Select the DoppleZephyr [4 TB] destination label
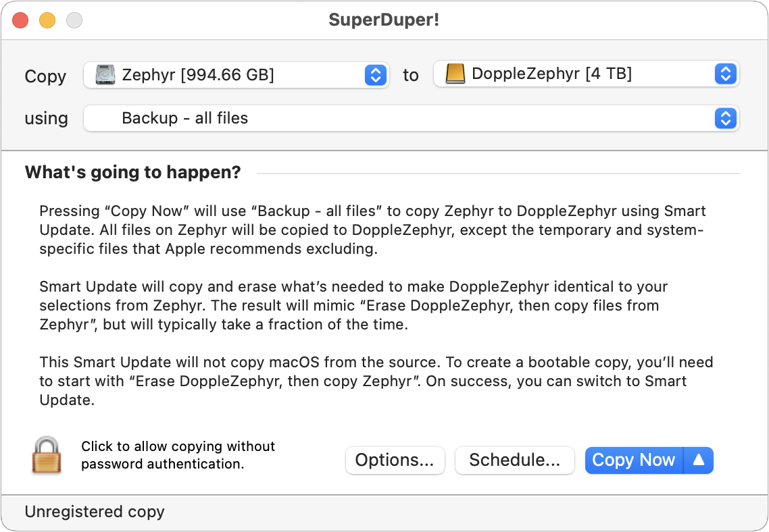 pyautogui.click(x=551, y=74)
